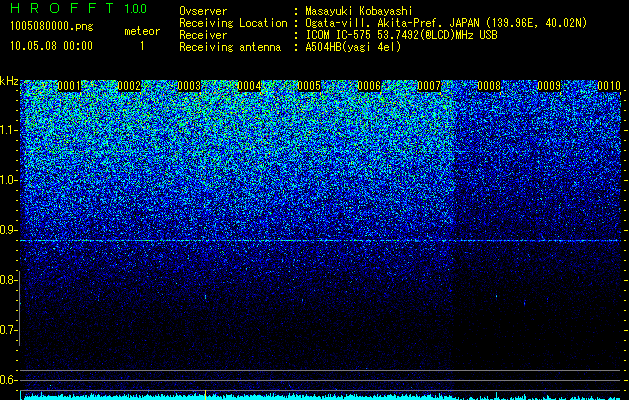Click the time marker 0005
629x400 pixels.
coord(309,86)
